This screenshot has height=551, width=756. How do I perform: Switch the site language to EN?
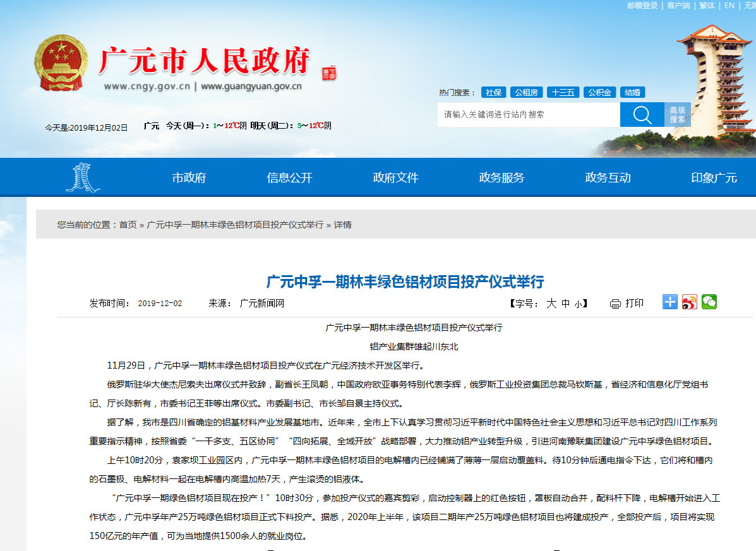(x=729, y=6)
